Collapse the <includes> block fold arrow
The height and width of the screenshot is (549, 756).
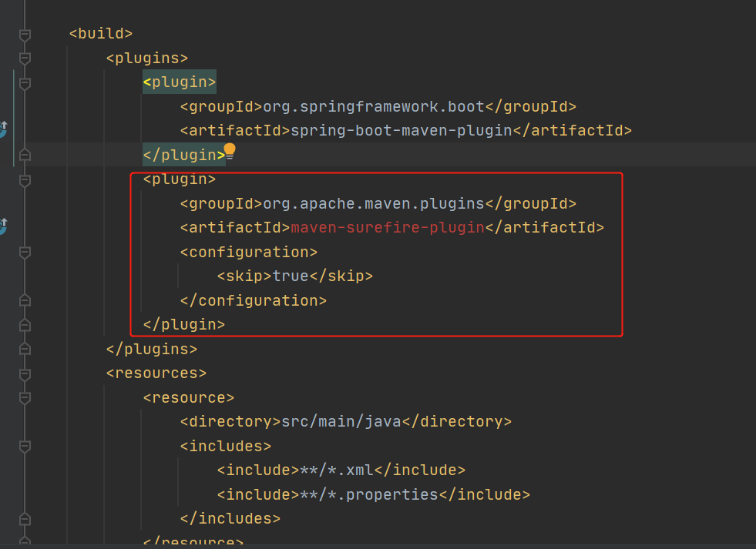24,446
